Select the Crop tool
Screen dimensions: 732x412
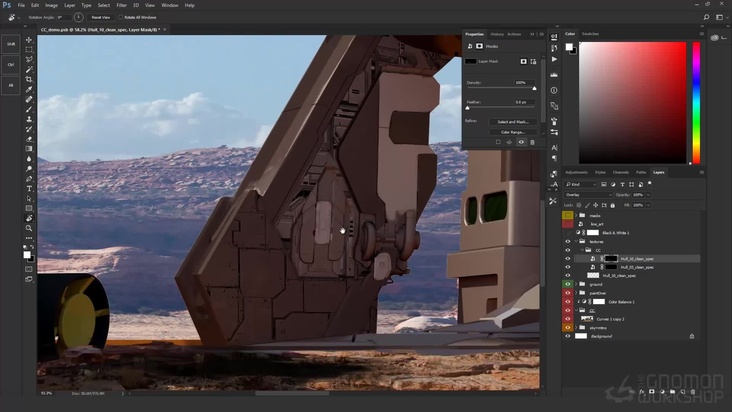29,79
